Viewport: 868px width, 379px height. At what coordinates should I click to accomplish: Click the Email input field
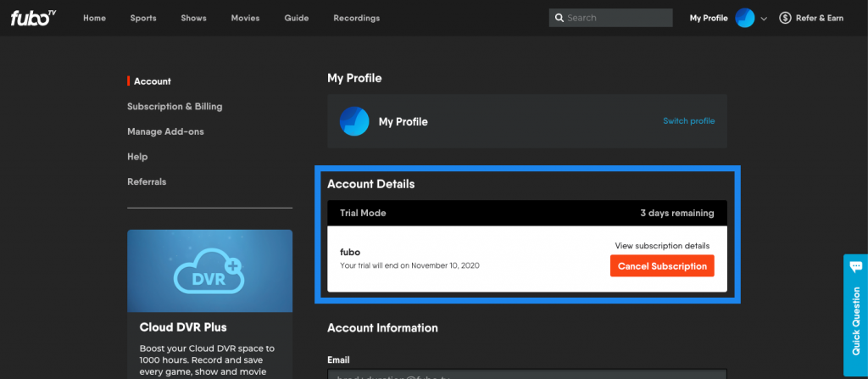tap(527, 374)
